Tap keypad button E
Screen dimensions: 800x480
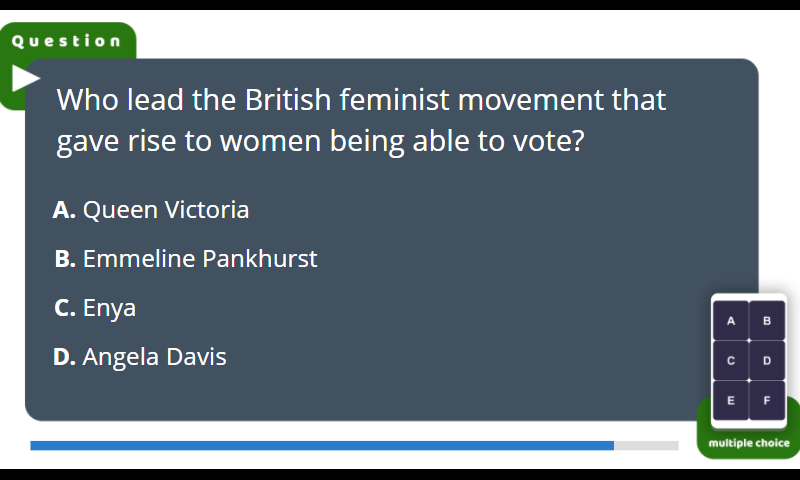(x=731, y=400)
